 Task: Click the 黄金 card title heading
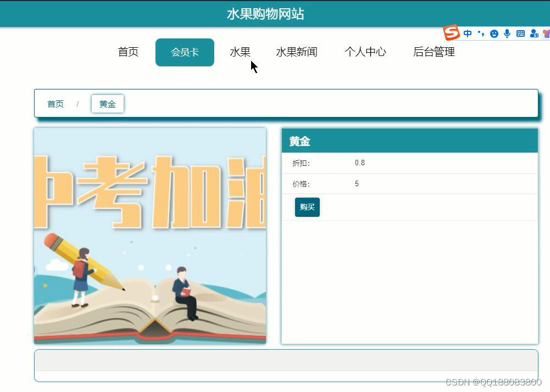299,141
